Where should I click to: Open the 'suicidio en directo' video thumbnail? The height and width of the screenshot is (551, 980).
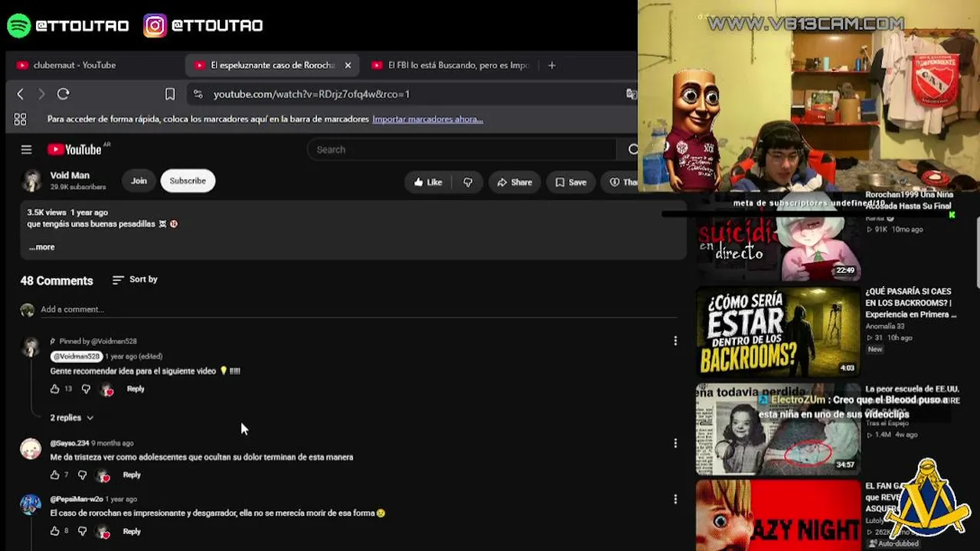click(779, 243)
